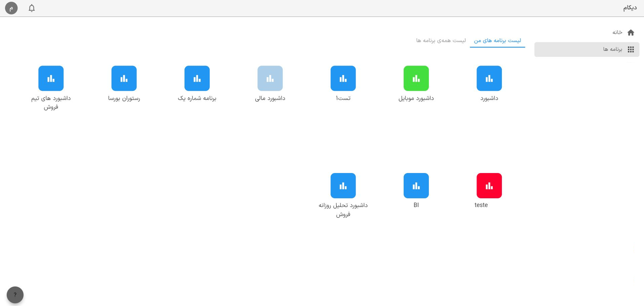Click the apps grid icon in sidebar
The height and width of the screenshot is (306, 644).
point(631,49)
